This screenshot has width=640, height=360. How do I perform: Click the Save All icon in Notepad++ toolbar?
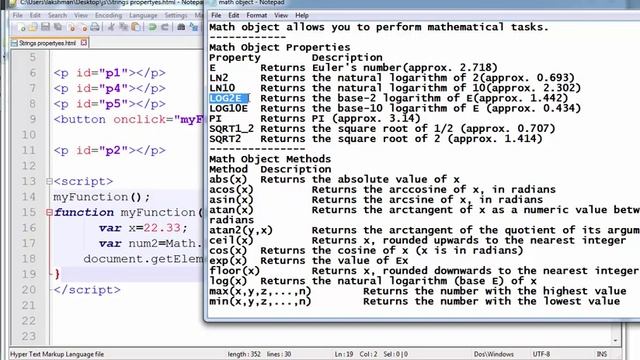[x=58, y=27]
